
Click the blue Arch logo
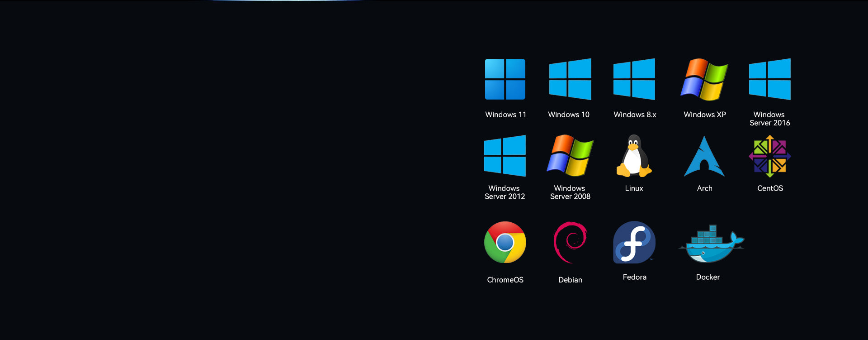point(704,157)
